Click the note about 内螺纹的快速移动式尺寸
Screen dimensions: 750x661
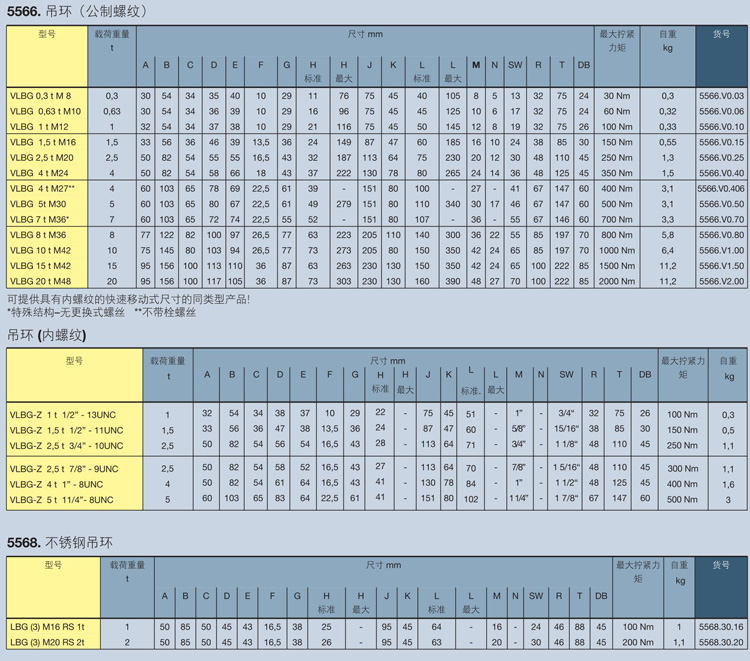tap(128, 299)
